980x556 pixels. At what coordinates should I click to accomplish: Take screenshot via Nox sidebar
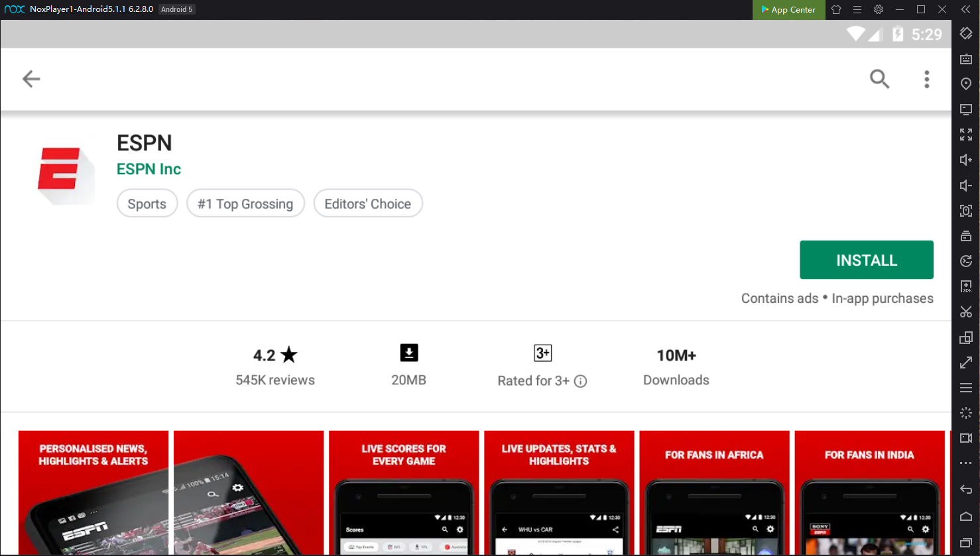(966, 211)
